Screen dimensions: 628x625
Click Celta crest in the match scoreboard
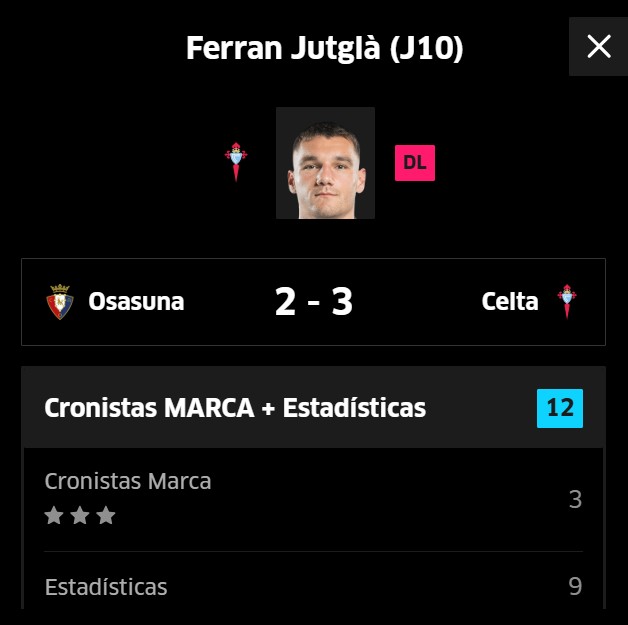[567, 302]
